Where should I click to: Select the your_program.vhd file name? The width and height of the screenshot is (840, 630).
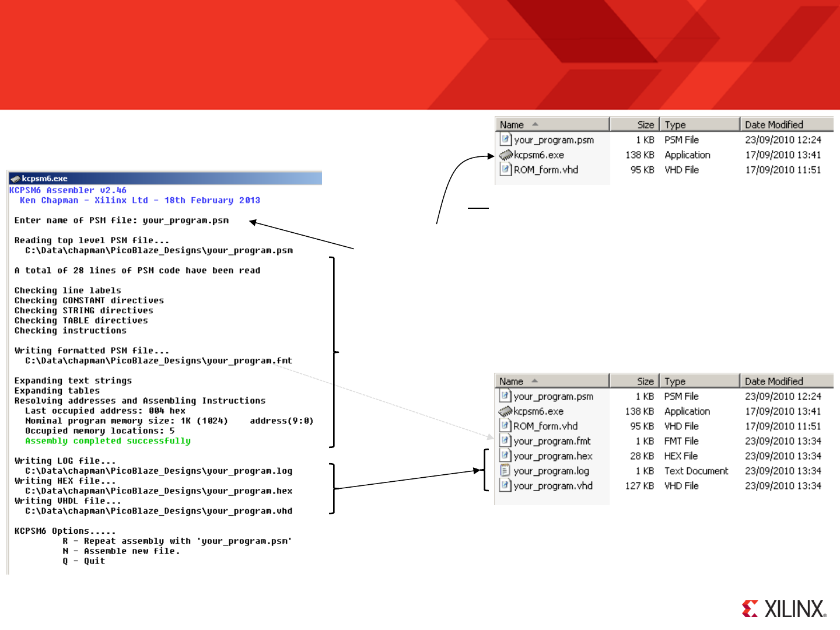coord(553,486)
